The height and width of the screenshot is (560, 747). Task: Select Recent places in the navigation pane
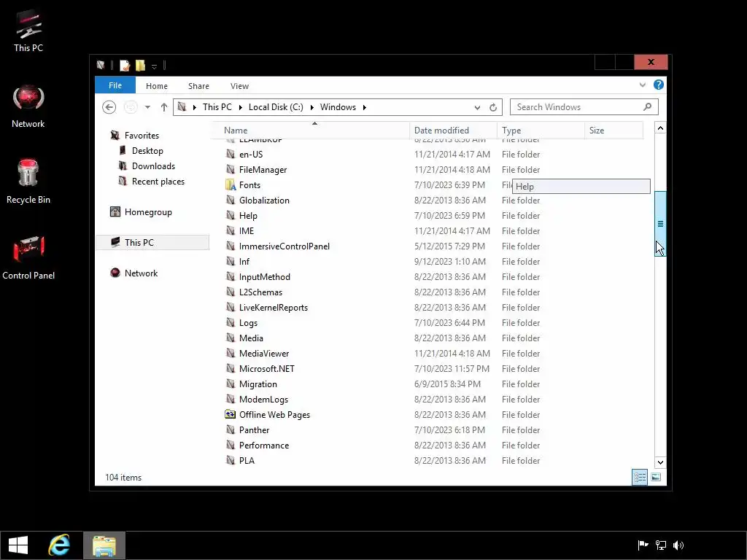[x=158, y=182]
